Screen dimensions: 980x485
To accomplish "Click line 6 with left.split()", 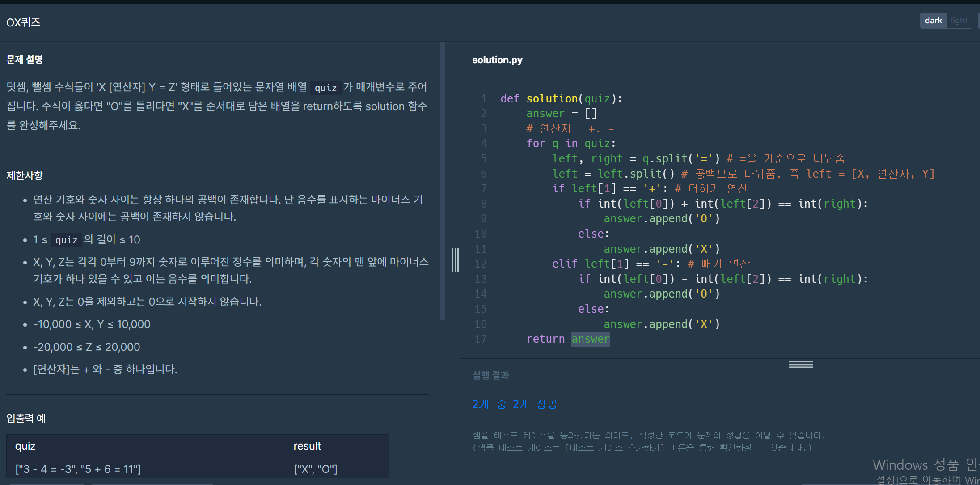I will [x=743, y=174].
